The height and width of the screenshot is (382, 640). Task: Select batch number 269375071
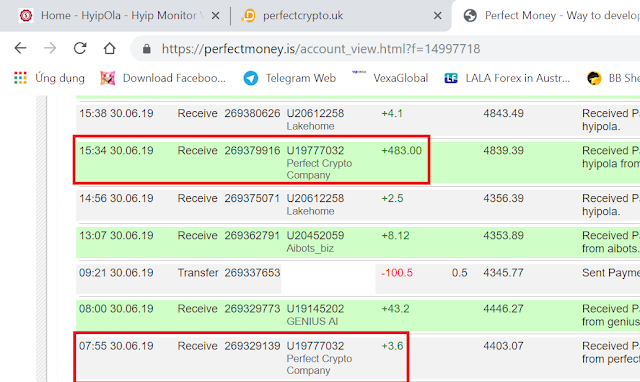pyautogui.click(x=252, y=198)
